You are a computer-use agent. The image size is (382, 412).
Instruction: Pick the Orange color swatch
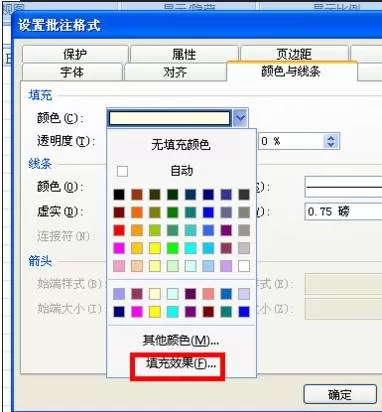point(137,212)
